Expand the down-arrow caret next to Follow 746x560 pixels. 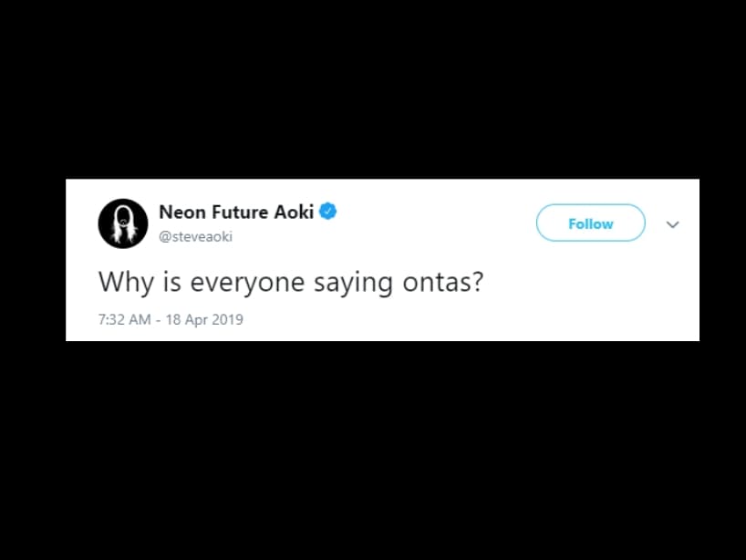point(672,223)
